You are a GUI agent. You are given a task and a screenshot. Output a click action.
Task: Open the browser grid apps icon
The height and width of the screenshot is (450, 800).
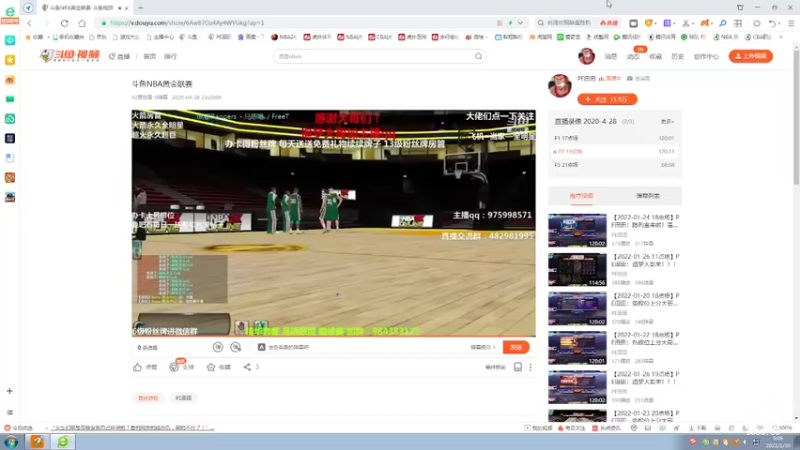coord(738,23)
